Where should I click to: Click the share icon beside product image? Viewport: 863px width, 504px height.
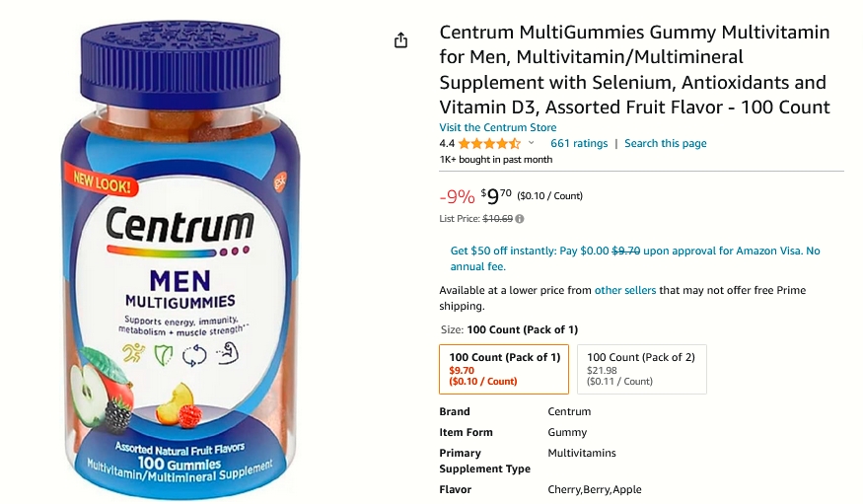point(400,40)
